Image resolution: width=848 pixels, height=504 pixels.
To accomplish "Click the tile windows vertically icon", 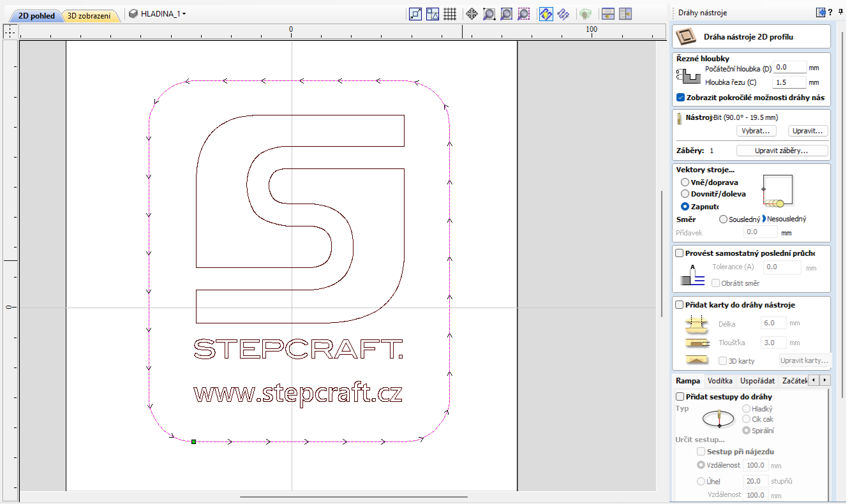I will click(x=625, y=13).
